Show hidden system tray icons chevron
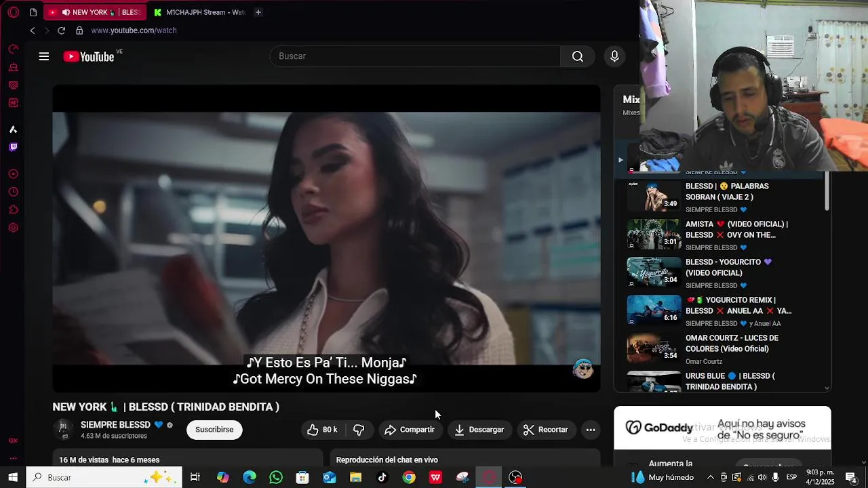Image resolution: width=868 pixels, height=488 pixels. pyautogui.click(x=710, y=477)
